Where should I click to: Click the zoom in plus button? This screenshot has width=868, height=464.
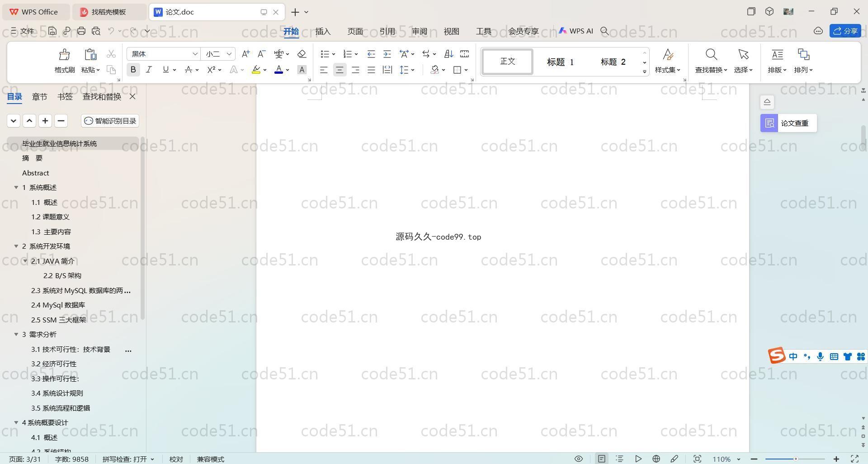[836, 459]
